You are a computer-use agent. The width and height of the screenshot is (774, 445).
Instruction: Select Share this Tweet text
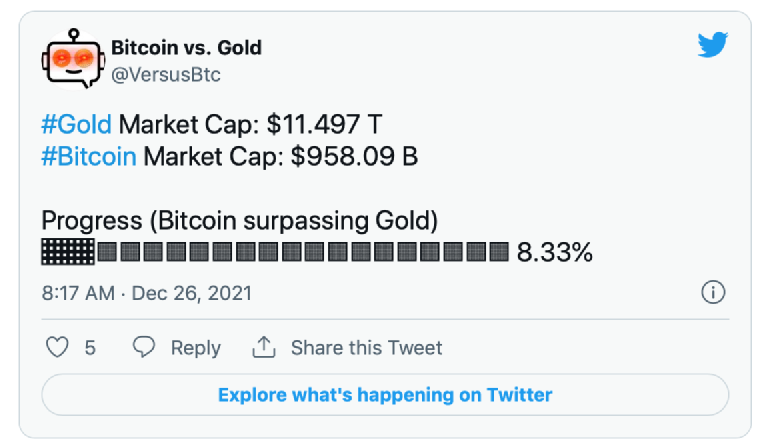pyautogui.click(x=366, y=348)
